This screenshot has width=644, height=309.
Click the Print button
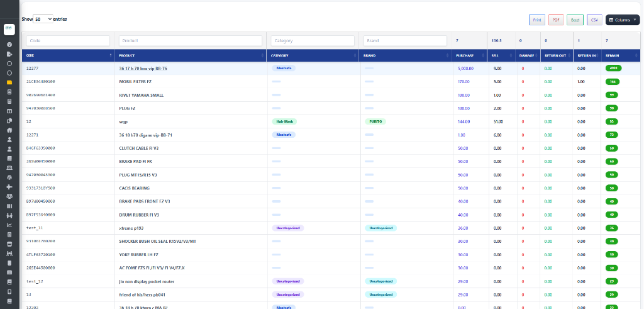click(x=537, y=20)
